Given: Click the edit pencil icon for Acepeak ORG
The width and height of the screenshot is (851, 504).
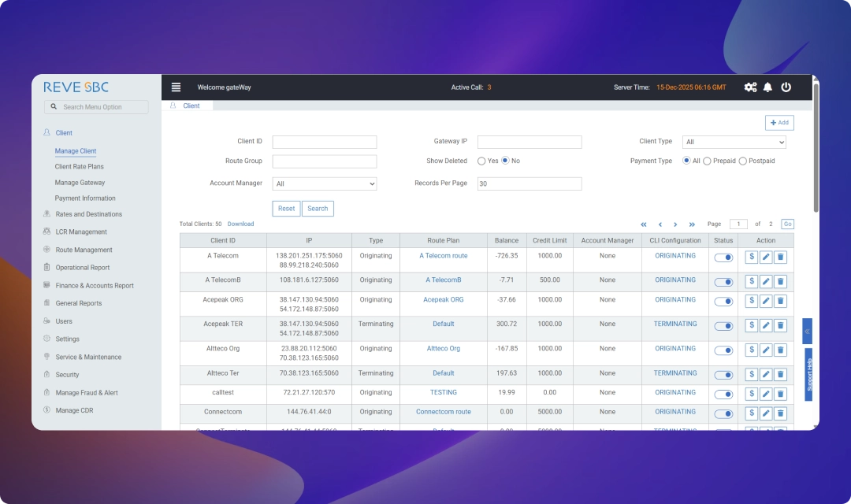Looking at the screenshot, I should (766, 301).
